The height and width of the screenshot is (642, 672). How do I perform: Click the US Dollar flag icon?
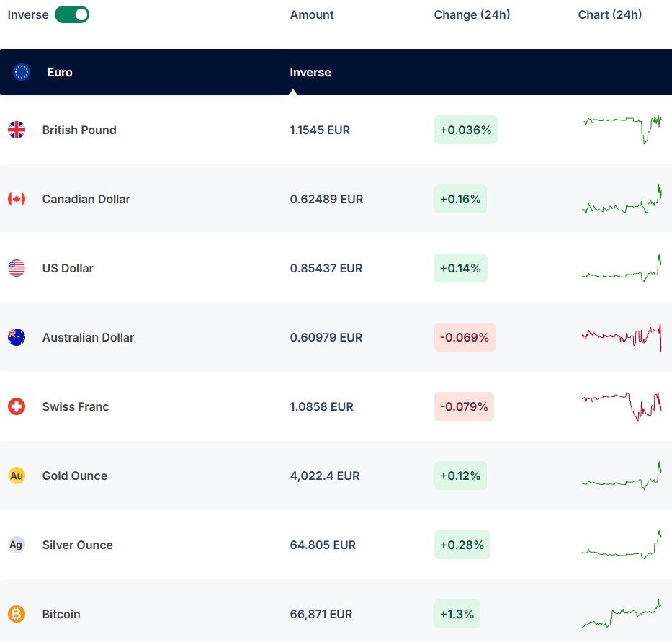click(17, 268)
